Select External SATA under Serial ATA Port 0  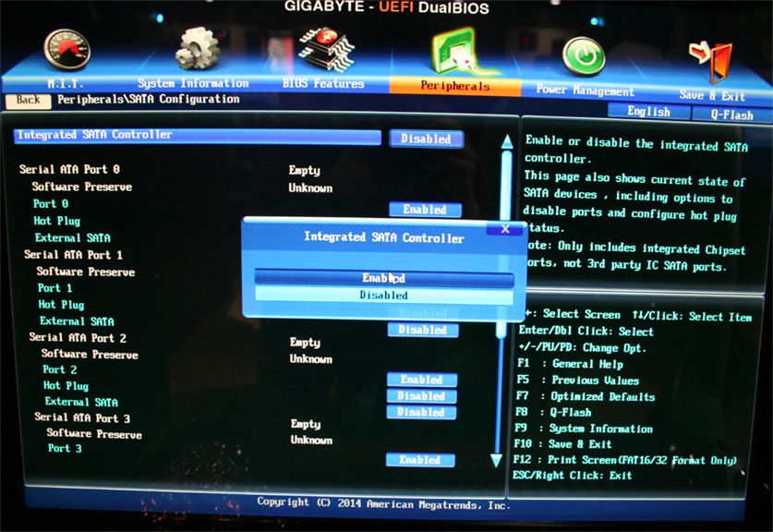(x=73, y=237)
